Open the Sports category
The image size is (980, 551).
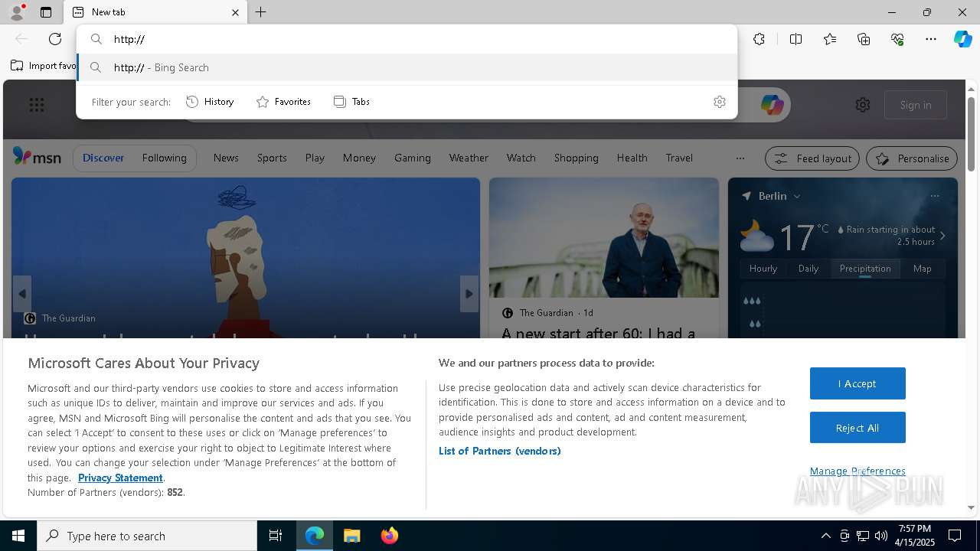[272, 158]
